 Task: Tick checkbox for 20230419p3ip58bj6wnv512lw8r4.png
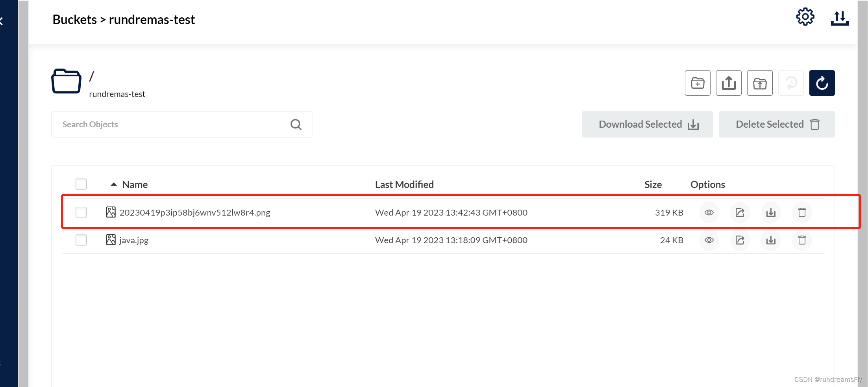coord(81,212)
